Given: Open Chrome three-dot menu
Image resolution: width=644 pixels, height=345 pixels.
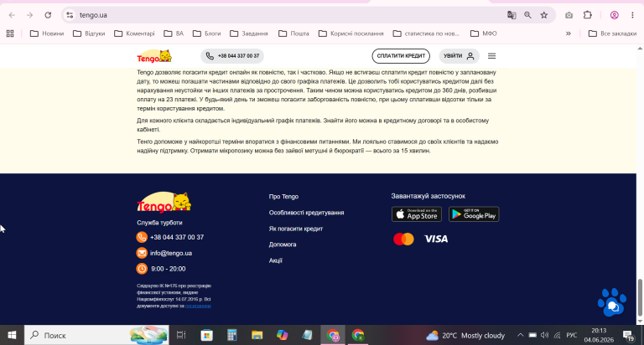Looking at the screenshot, I should click(x=632, y=15).
